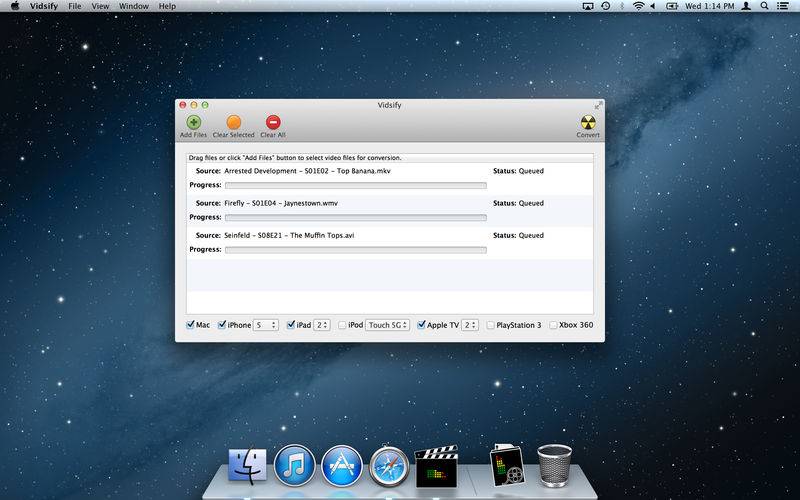This screenshot has height=500, width=800.
Task: Click the Vidsify clapperboard dock icon
Action: [x=436, y=466]
